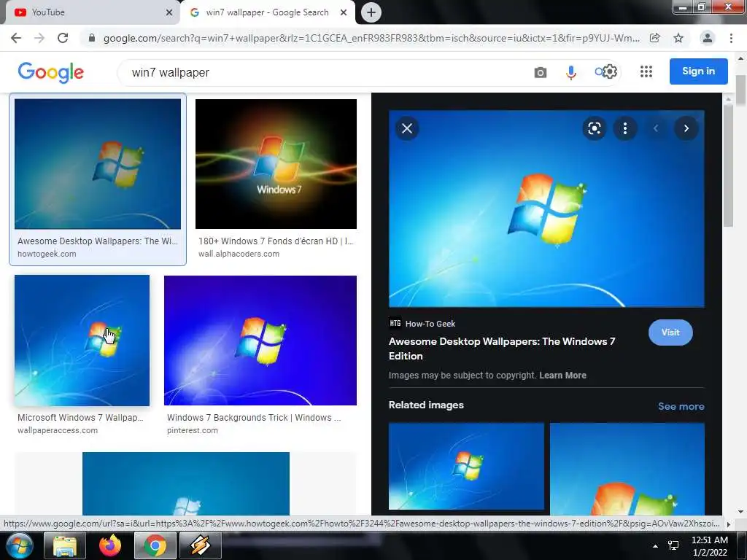Open the first related image thumbnail
This screenshot has height=560, width=747.
coord(466,466)
